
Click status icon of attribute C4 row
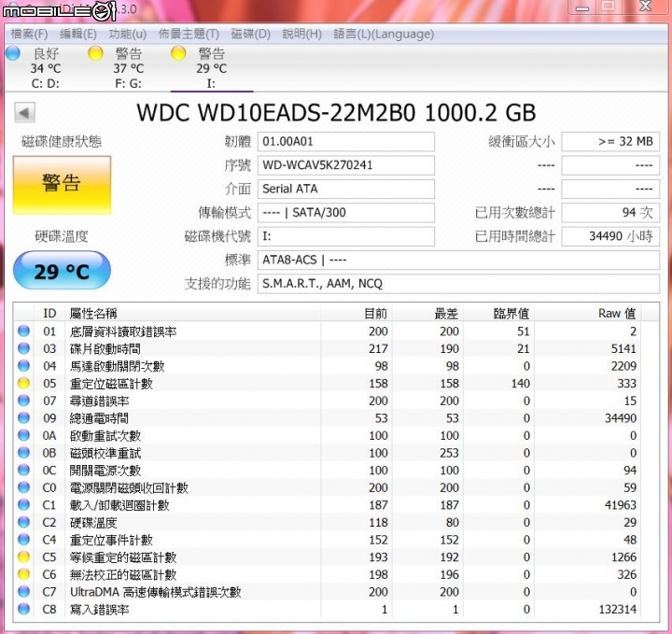click(24, 540)
